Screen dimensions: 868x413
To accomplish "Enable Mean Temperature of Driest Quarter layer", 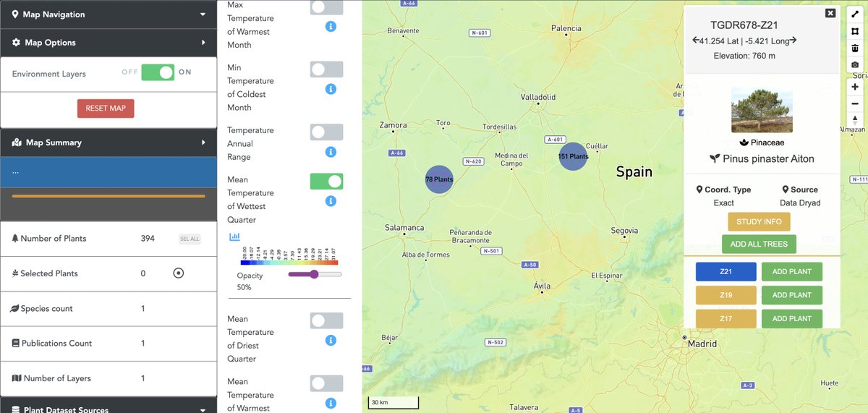I will click(326, 320).
